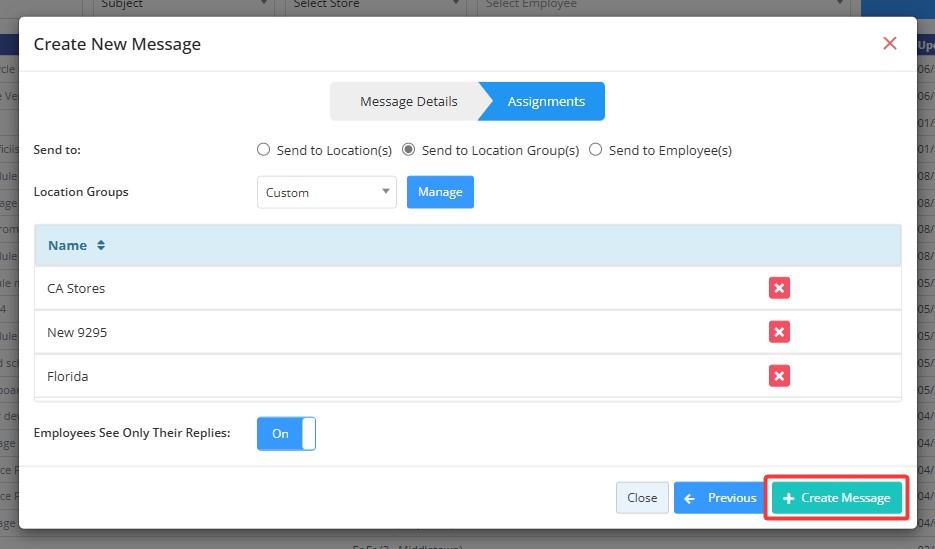Viewport: 935px width, 549px height.
Task: Open the Custom location groups dropdown
Action: 326,192
